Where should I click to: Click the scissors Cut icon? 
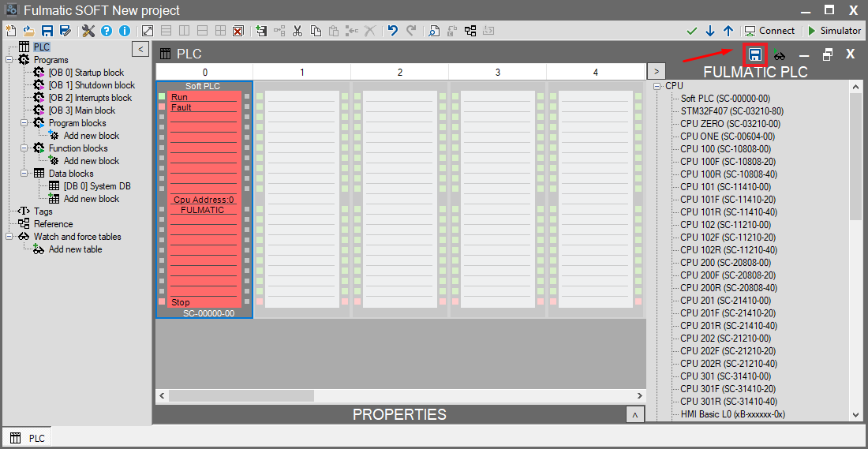(297, 31)
